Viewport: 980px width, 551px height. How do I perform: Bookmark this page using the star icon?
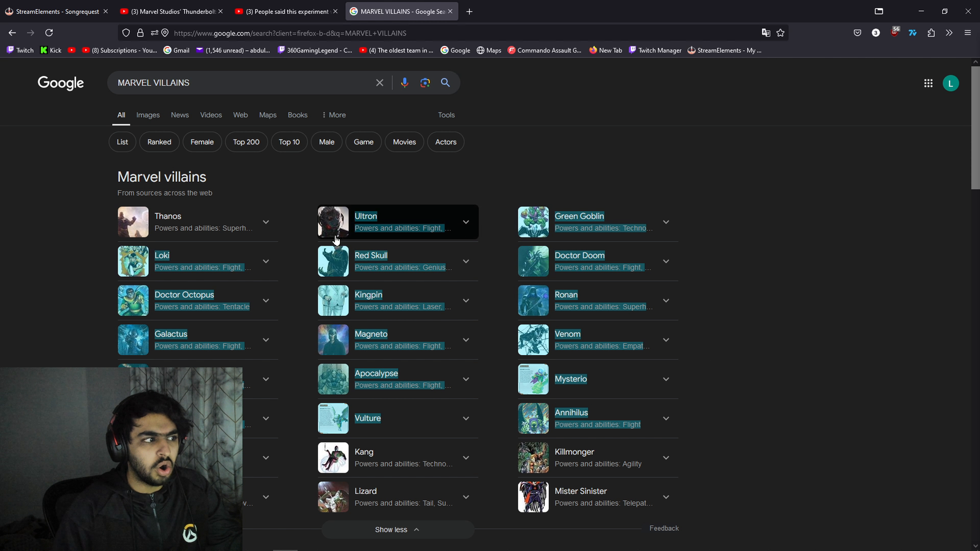click(780, 33)
